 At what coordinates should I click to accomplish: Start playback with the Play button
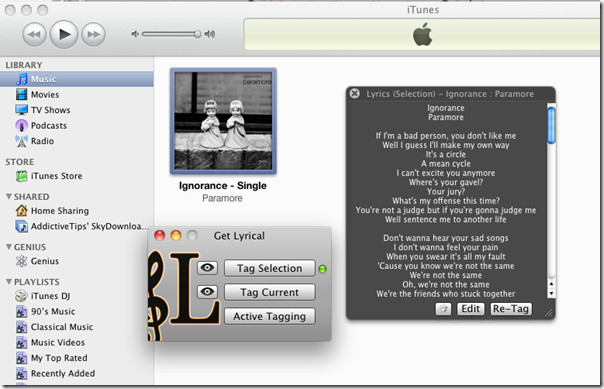tap(64, 34)
